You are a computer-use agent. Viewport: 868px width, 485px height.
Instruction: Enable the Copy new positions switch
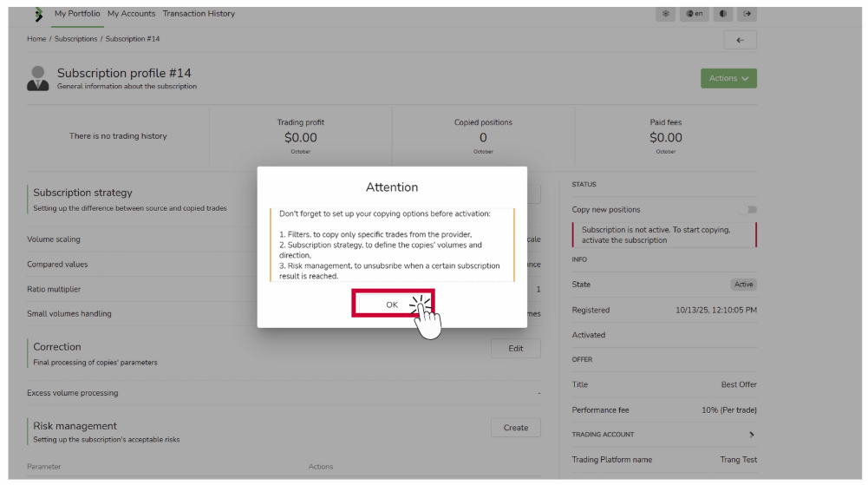point(747,210)
